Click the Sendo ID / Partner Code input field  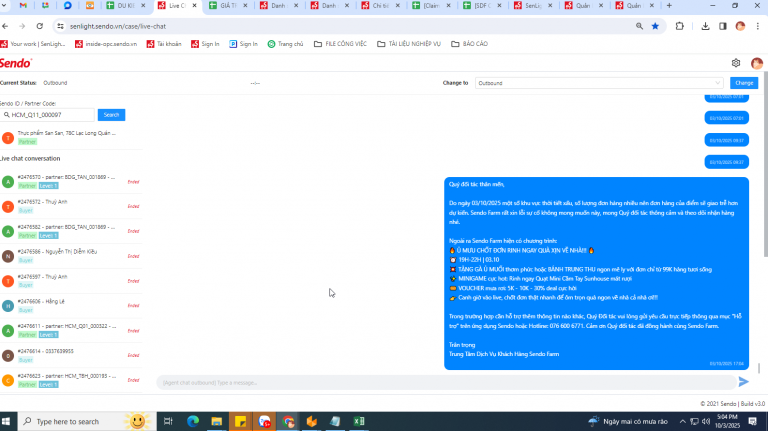click(48, 115)
